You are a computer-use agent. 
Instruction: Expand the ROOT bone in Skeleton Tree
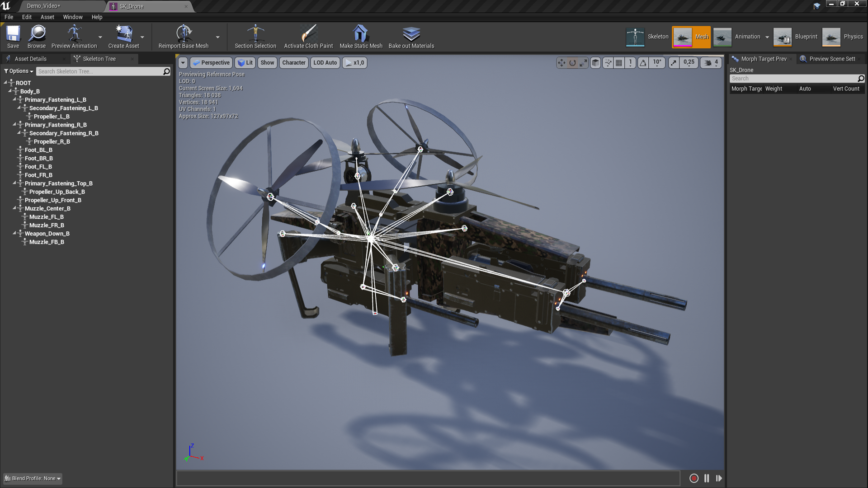(x=5, y=83)
